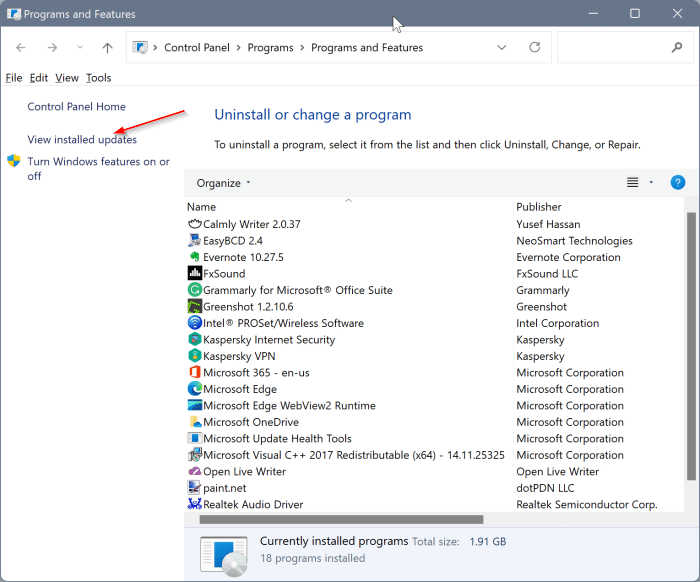The width and height of the screenshot is (700, 582).
Task: Select Realtek Audio Driver entry
Action: (x=253, y=504)
